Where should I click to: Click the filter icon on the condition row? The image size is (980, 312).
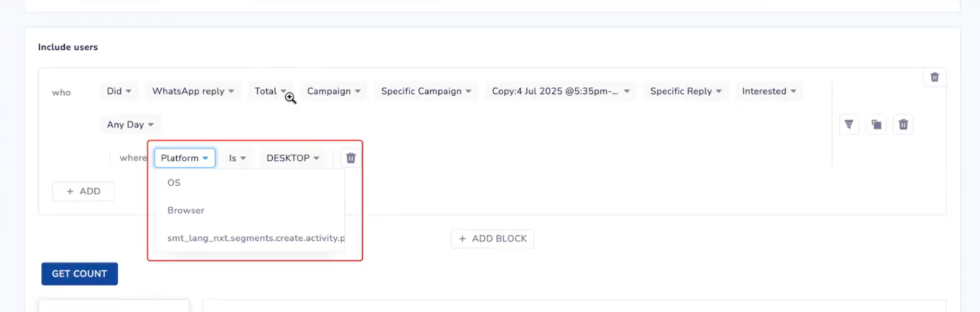click(x=849, y=124)
